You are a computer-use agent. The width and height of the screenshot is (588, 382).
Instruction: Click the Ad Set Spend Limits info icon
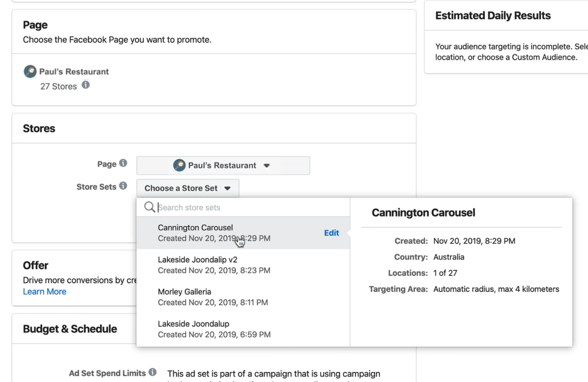click(153, 372)
